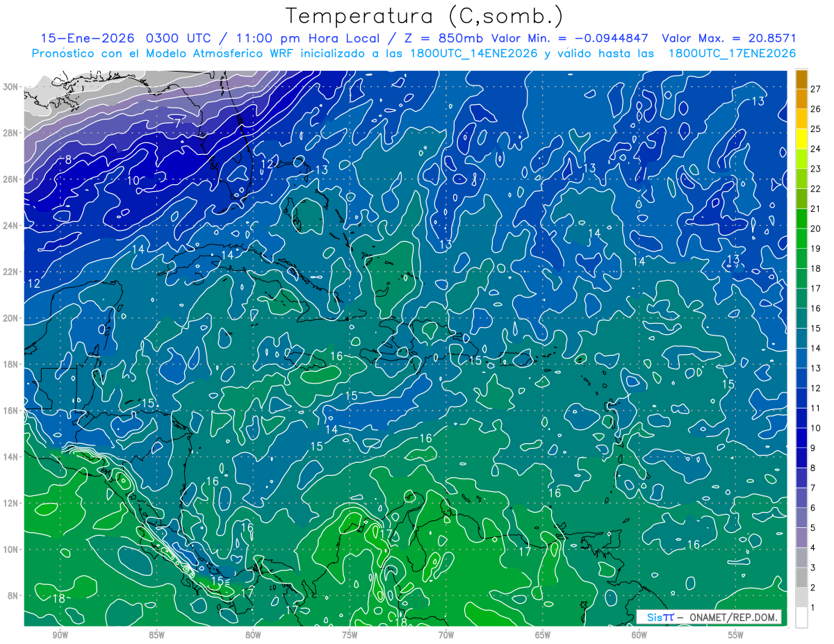Click the '10N' latitude axis label
834x644 pixels.
[x=10, y=550]
